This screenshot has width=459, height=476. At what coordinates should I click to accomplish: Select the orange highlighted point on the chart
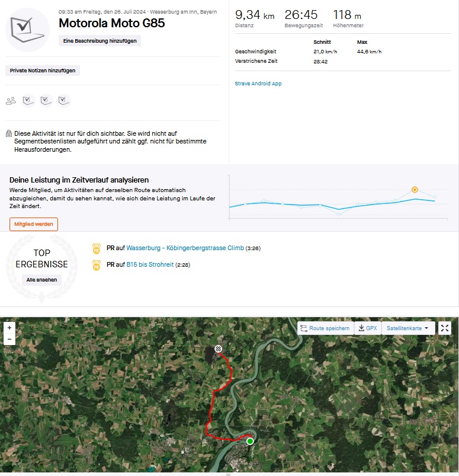click(x=415, y=190)
